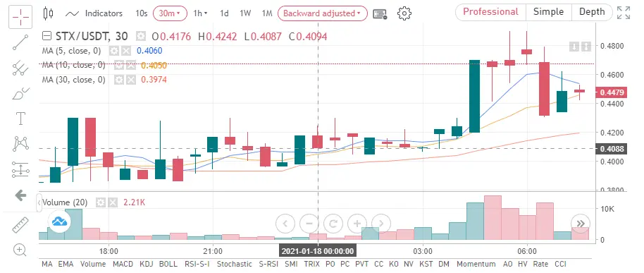
Task: Add the MACD indicator shortcut
Action: (123, 264)
